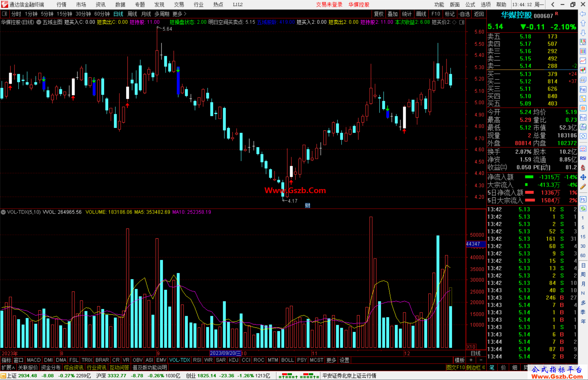Open the 版面 layout menu
The height and width of the screenshot is (380, 588).
pyautogui.click(x=455, y=5)
